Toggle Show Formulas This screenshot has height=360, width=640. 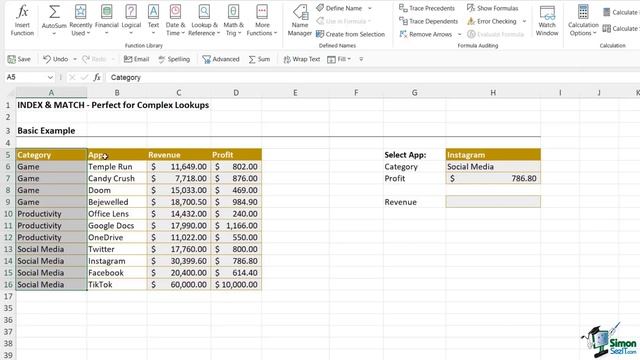(492, 8)
